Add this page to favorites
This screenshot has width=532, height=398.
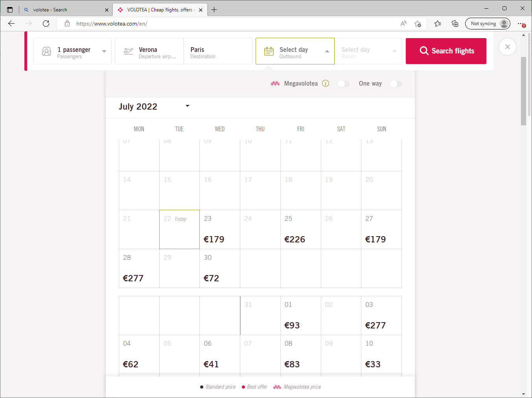418,24
